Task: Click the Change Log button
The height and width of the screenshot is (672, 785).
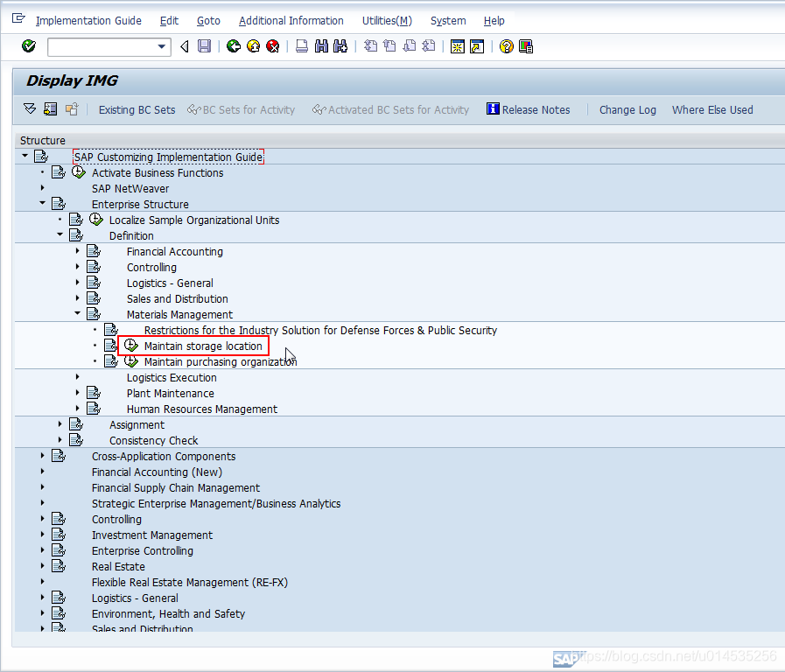Action: pos(627,109)
